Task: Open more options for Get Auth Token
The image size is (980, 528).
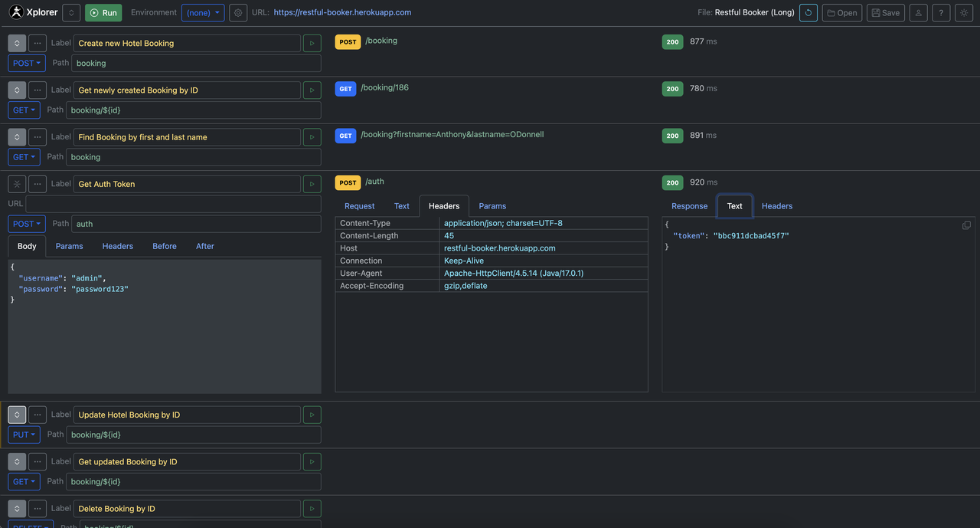Action: click(x=38, y=184)
